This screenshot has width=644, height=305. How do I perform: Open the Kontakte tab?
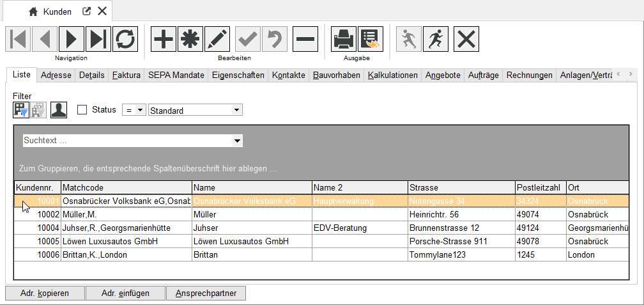pos(289,75)
